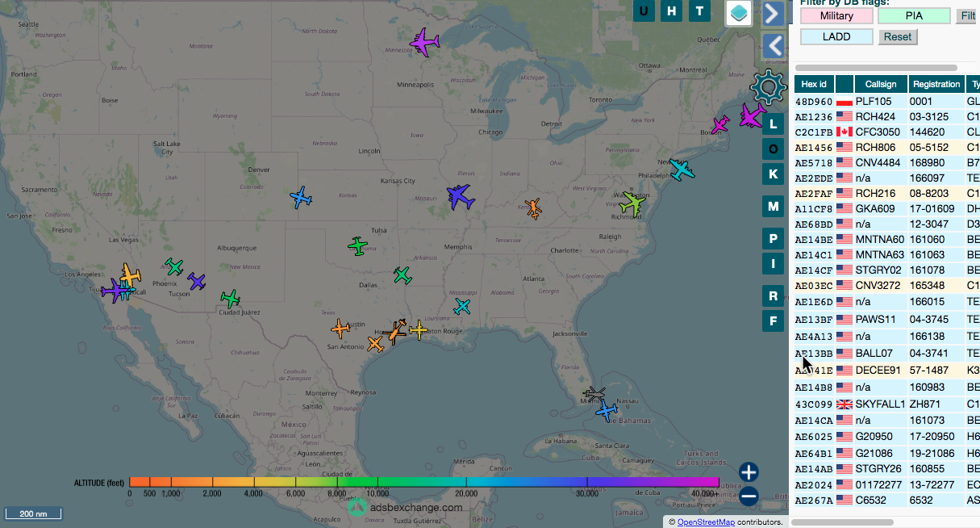
Task: Select row with callsign SKYFALL1
Action: (887, 404)
